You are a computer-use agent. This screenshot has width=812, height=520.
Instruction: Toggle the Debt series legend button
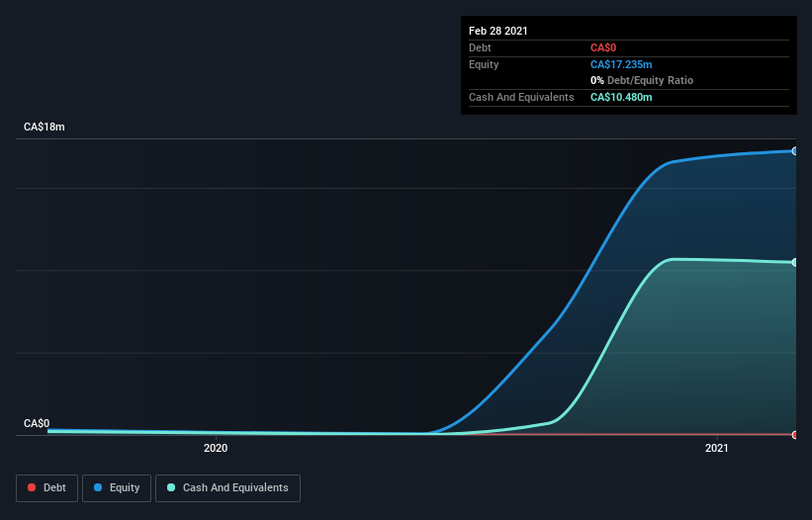47,488
